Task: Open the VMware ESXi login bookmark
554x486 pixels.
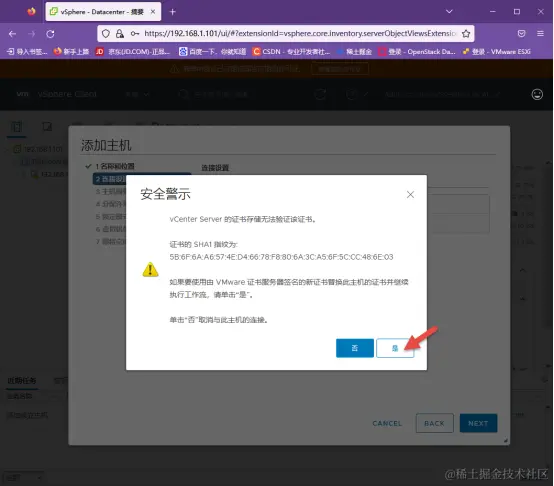Action: [496, 52]
